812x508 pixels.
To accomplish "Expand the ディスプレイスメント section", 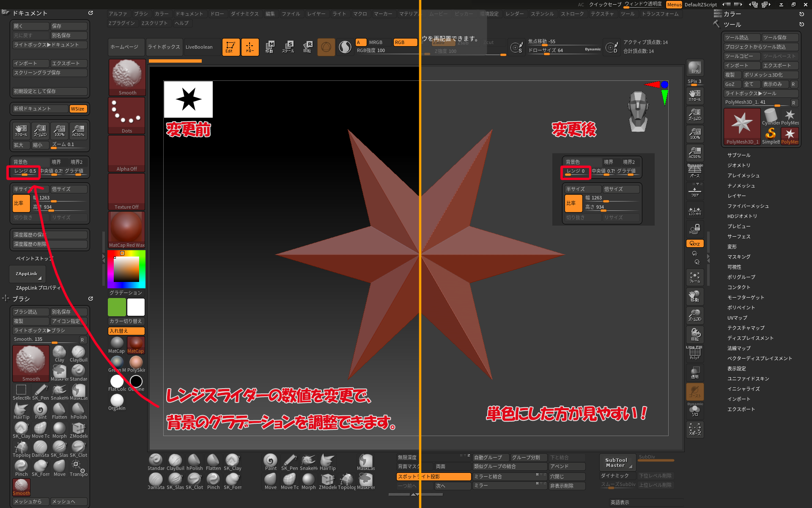I will point(750,338).
